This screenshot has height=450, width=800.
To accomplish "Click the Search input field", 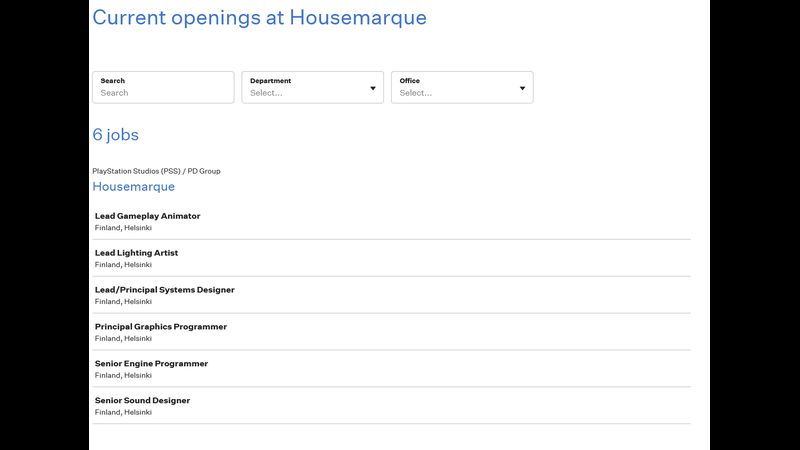I will point(163,87).
